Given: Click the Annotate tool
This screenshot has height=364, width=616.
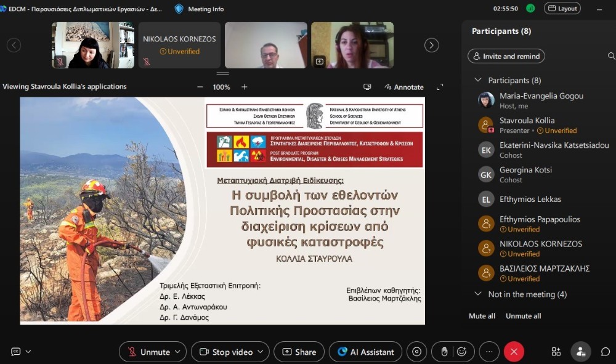Looking at the screenshot, I should coord(404,87).
